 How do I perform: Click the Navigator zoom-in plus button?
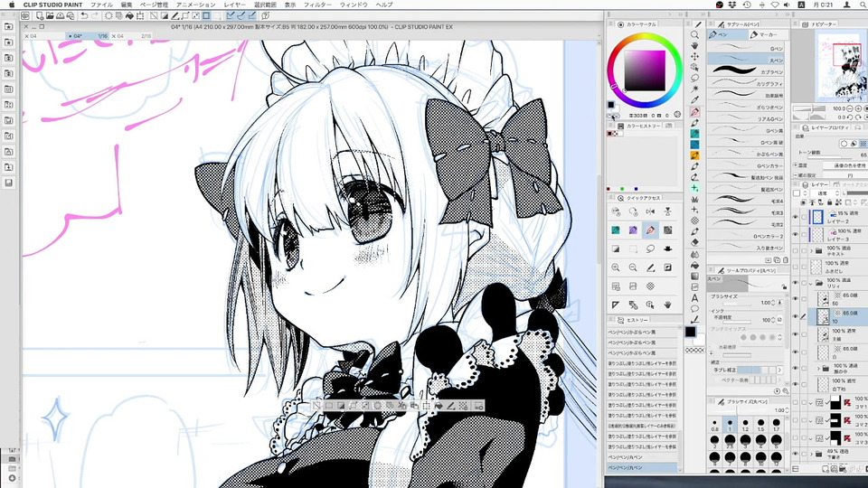coord(859,108)
